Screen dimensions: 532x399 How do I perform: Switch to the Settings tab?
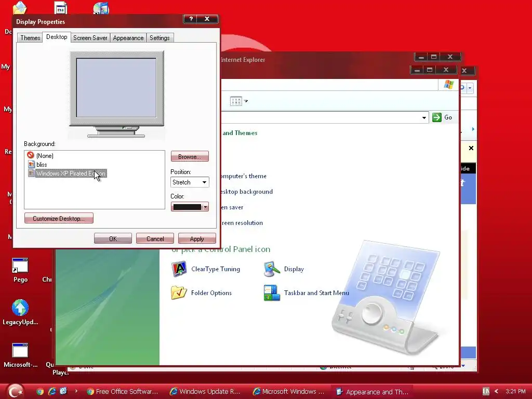click(159, 37)
